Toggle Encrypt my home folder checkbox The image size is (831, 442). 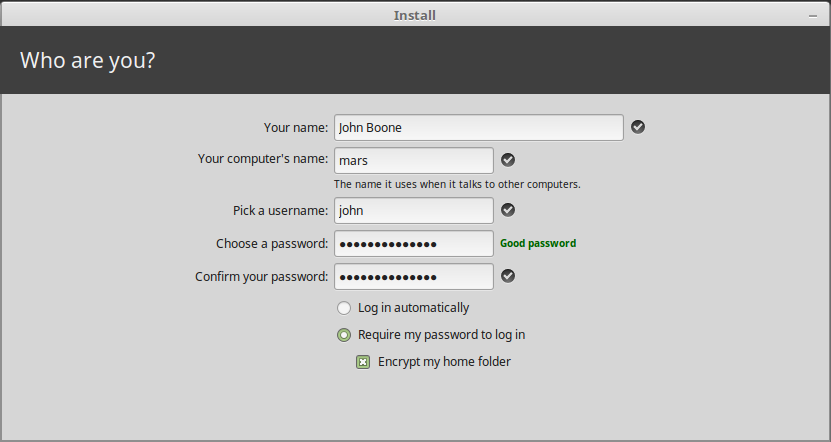[x=364, y=362]
